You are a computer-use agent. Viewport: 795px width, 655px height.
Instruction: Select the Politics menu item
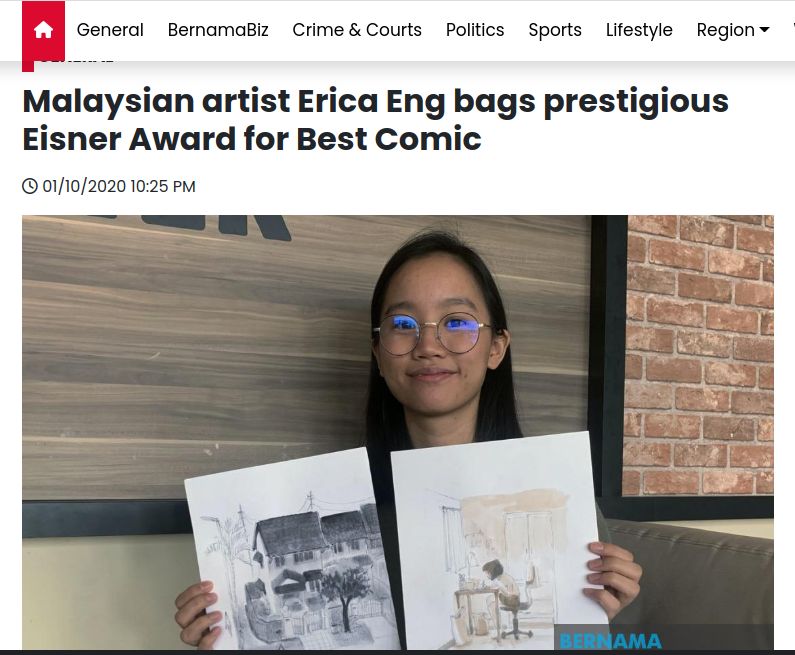[x=475, y=30]
